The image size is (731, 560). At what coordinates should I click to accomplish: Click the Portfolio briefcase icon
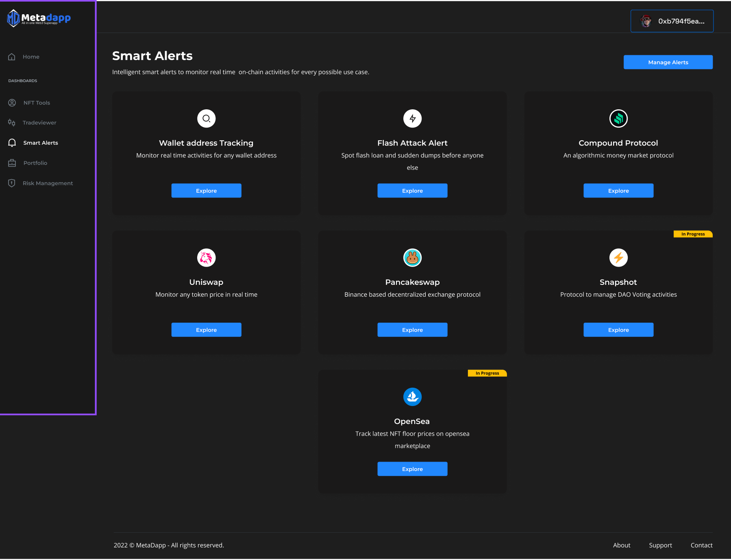point(12,163)
